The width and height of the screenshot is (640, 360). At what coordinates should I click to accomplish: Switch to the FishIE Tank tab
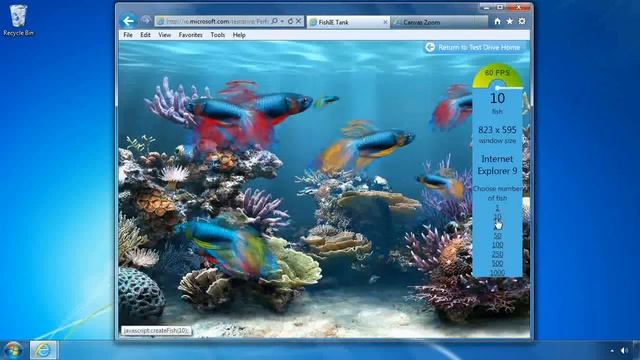(348, 22)
